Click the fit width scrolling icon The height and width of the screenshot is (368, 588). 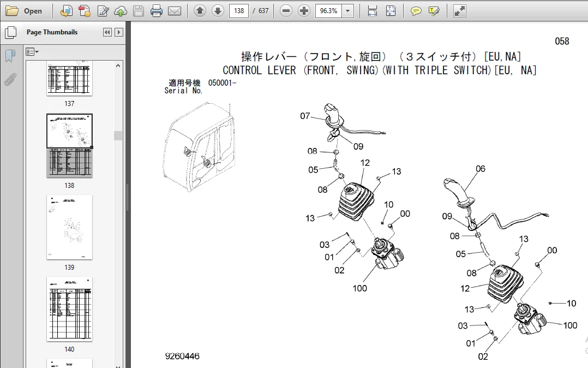pos(373,11)
